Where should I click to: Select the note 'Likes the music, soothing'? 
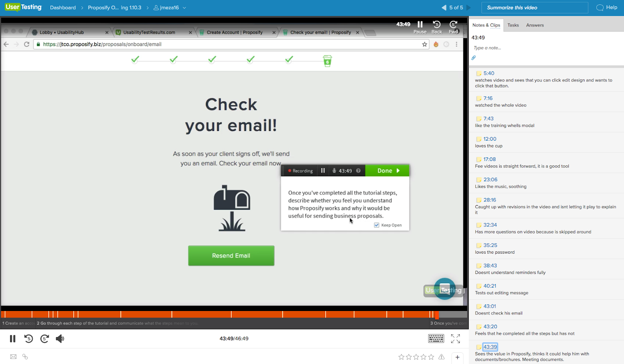coord(501,187)
